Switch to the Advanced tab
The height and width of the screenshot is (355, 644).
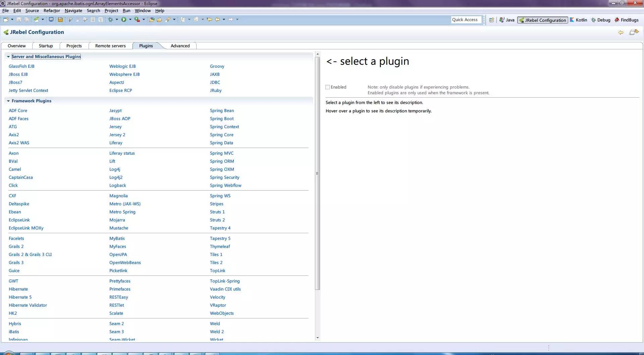pyautogui.click(x=180, y=46)
